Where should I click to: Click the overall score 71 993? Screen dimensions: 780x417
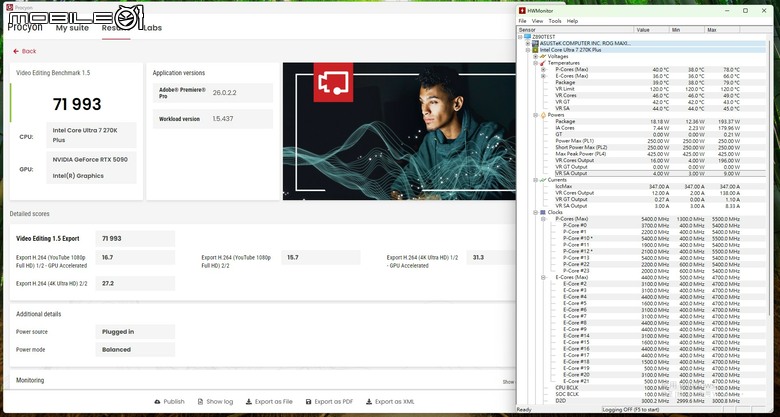[x=77, y=104]
